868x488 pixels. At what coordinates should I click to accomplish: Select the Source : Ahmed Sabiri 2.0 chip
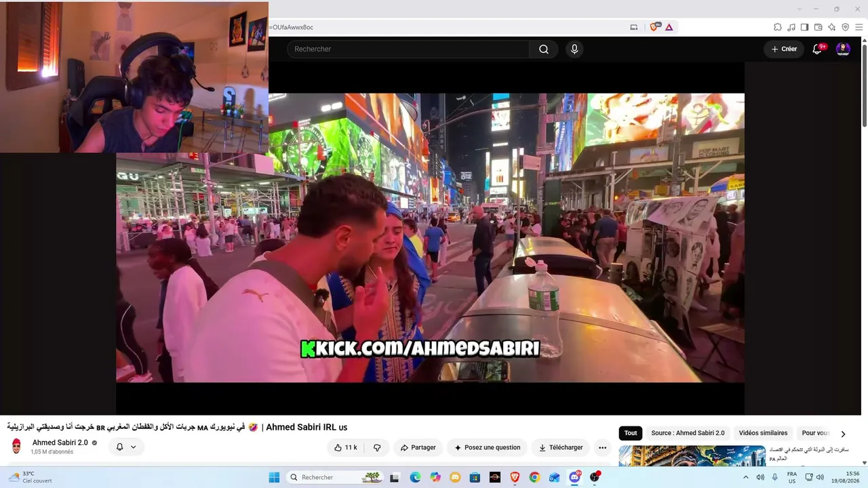pos(688,433)
